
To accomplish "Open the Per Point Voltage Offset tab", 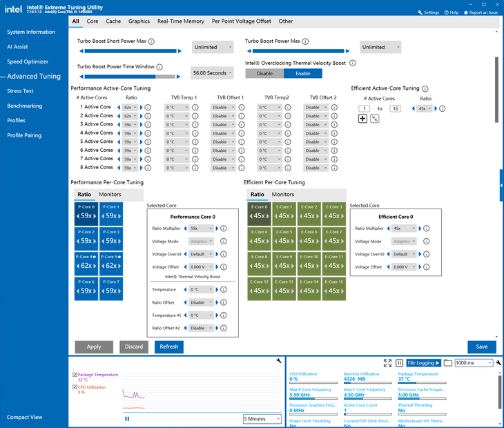I will [241, 21].
